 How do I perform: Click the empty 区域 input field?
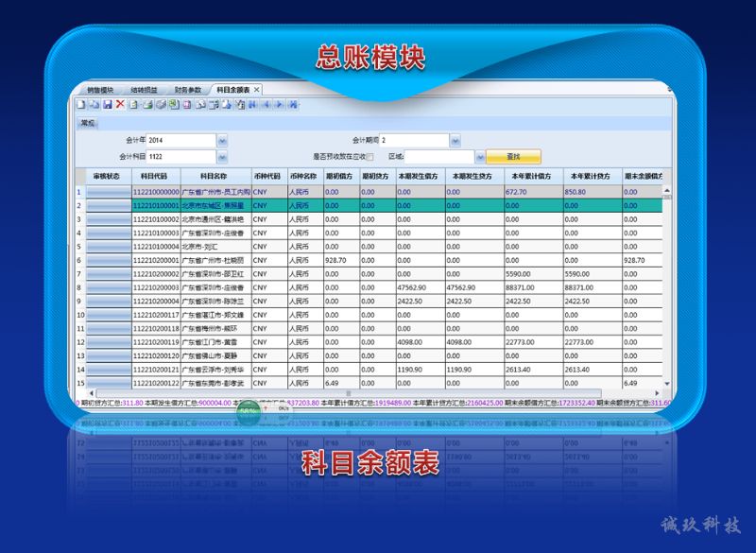click(439, 157)
